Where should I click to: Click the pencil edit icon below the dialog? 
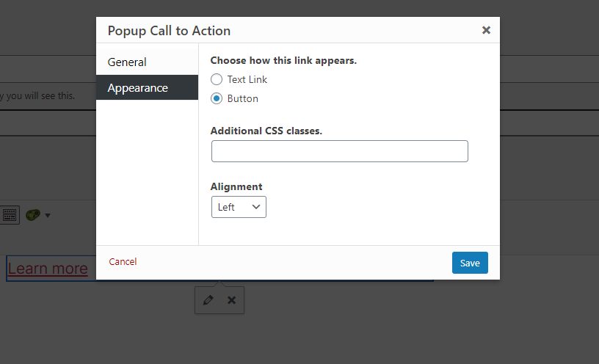pyautogui.click(x=208, y=300)
